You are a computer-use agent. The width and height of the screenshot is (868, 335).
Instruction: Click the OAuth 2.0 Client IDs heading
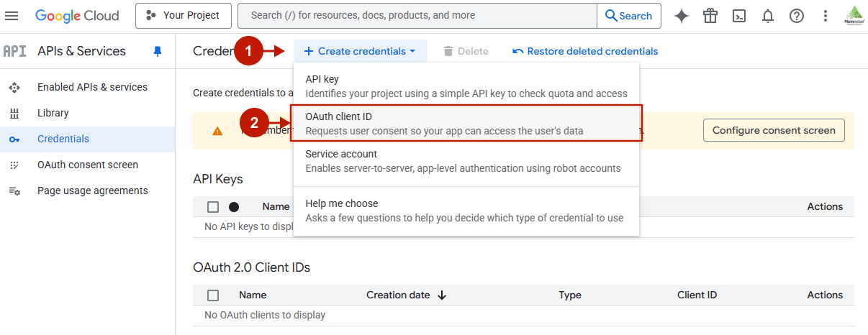tap(251, 267)
